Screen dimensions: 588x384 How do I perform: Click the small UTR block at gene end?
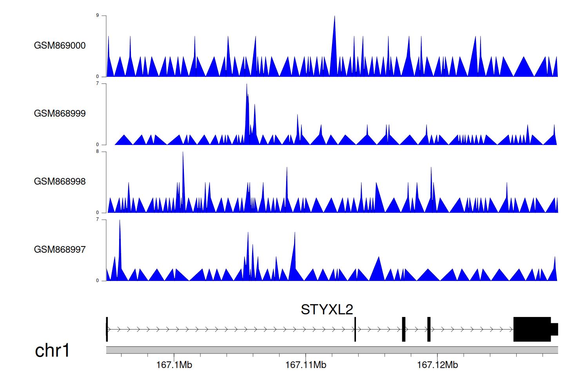tap(554, 329)
